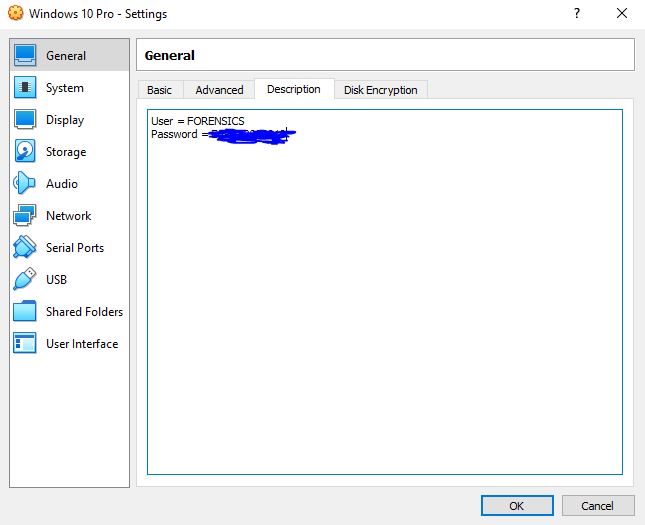Click inside the Description text area
645x525 pixels.
[385, 292]
